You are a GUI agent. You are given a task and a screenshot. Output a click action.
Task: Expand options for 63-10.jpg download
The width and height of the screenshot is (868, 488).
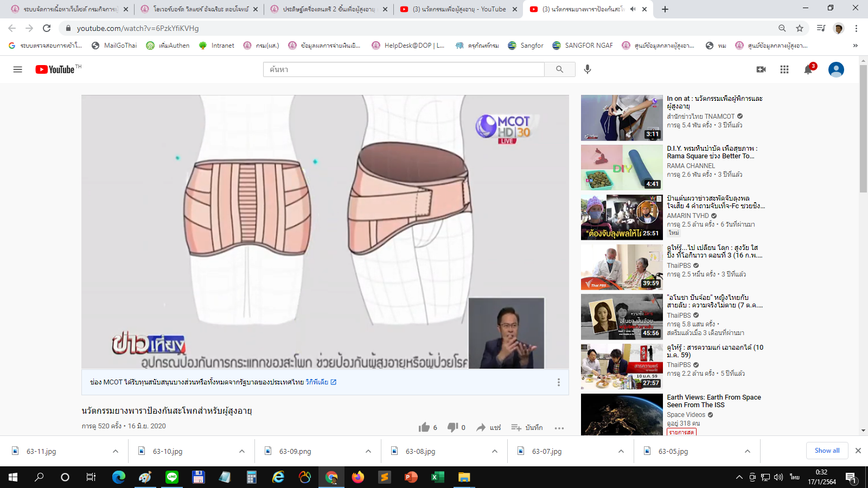tap(242, 451)
